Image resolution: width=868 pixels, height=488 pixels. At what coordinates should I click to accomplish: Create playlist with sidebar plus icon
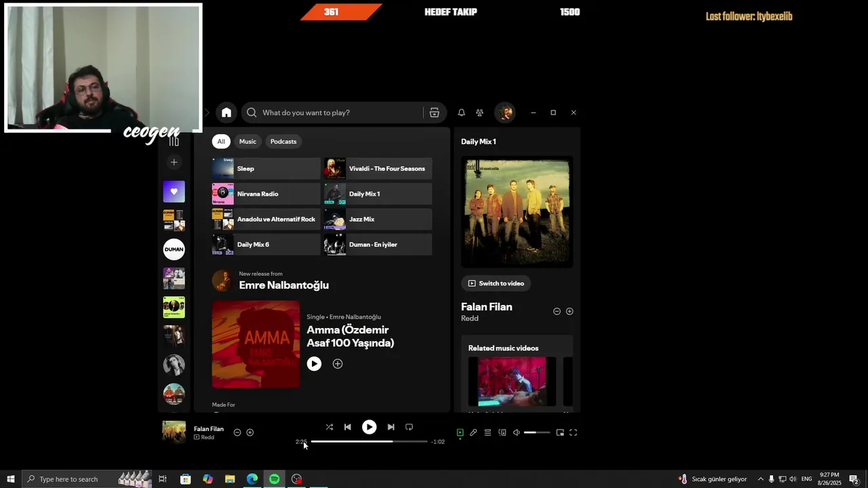(x=174, y=162)
